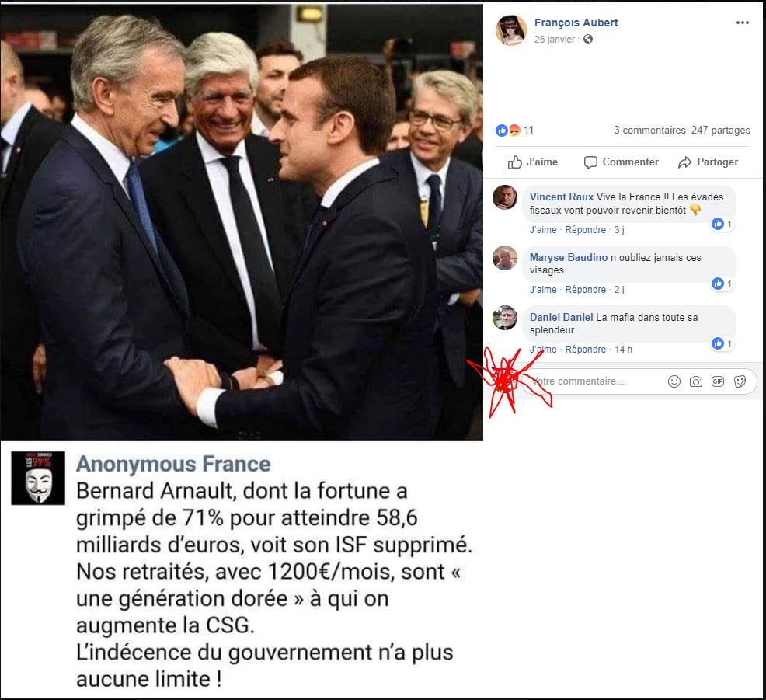
Task: Open Daniel Daniel's profile name link
Action: click(x=561, y=317)
